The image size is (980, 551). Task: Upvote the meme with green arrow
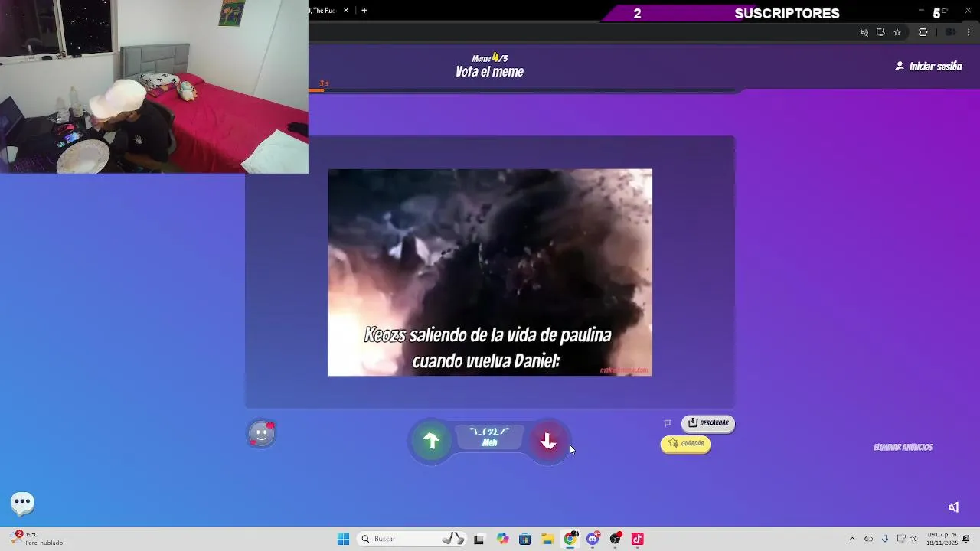[432, 442]
